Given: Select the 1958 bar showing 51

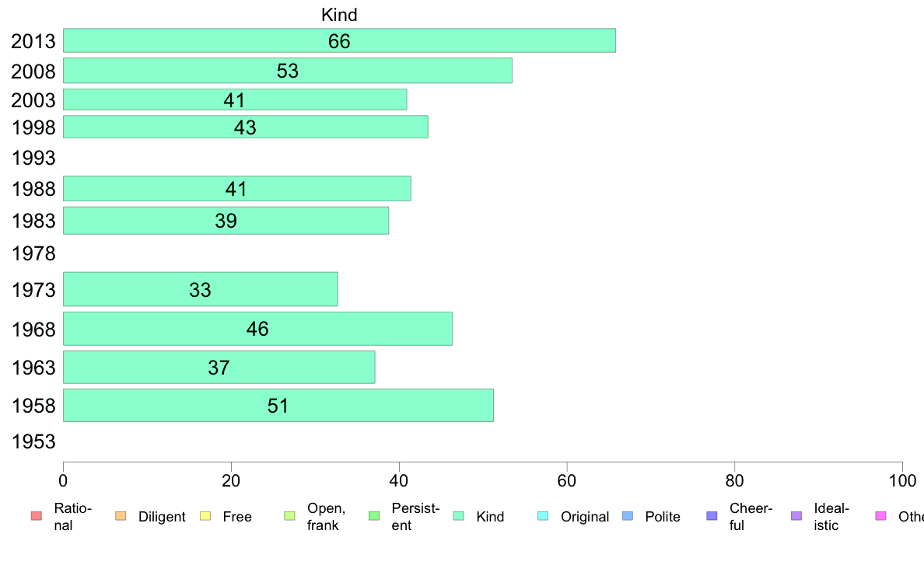Looking at the screenshot, I should point(278,405).
